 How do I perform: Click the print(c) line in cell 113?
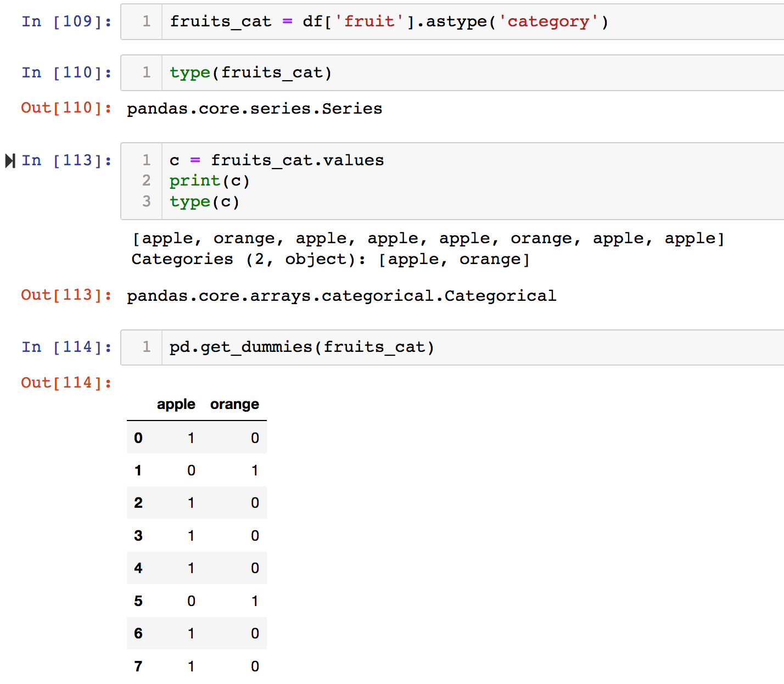[x=209, y=181]
